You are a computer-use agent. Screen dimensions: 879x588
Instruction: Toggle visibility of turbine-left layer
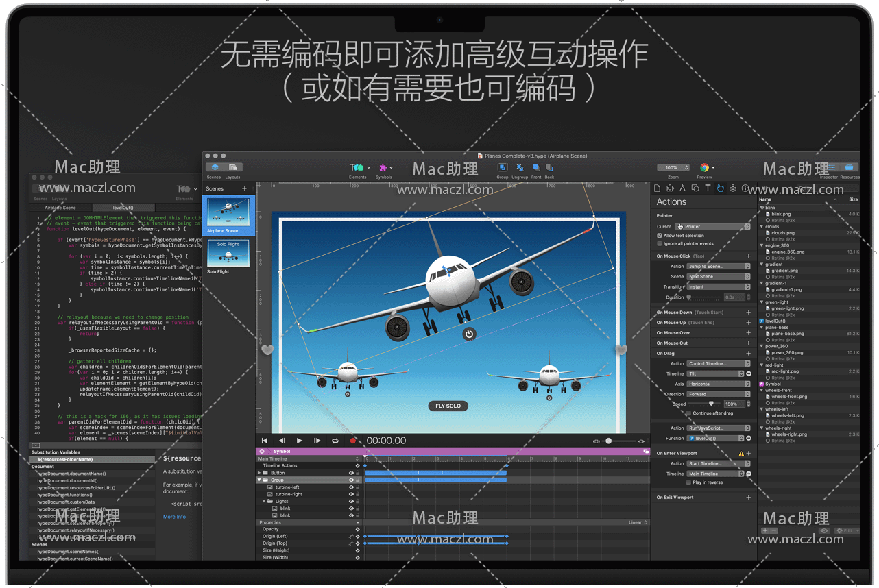[x=351, y=487]
